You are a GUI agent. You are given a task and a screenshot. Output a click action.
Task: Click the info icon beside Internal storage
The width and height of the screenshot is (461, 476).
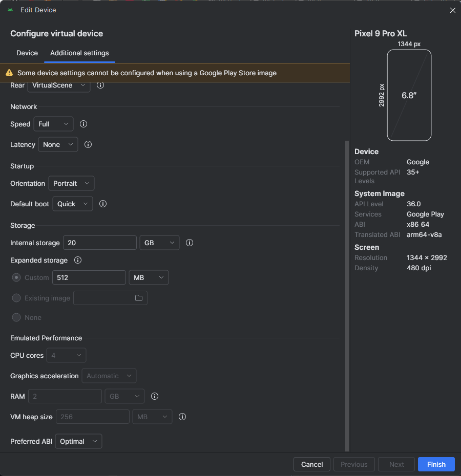tap(190, 243)
